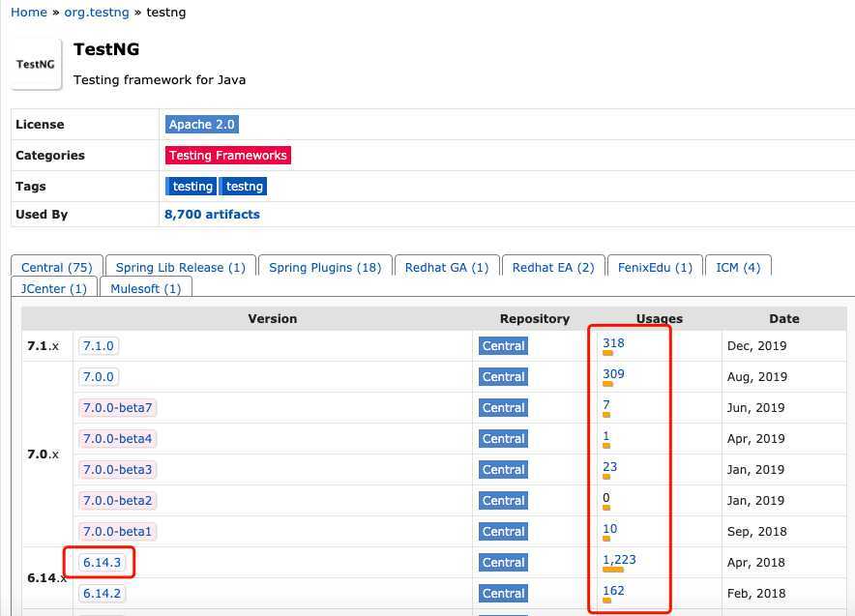Open the 23 usages link
The image size is (855, 616).
point(609,467)
